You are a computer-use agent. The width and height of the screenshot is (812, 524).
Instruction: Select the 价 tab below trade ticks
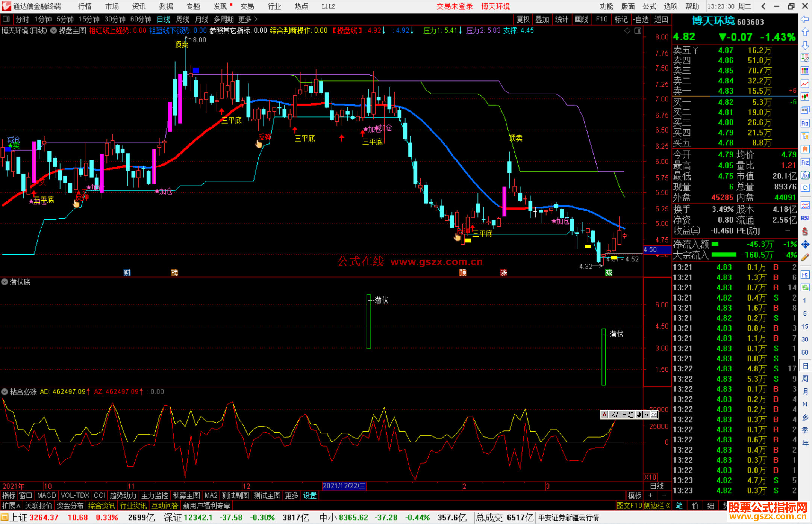coord(695,506)
